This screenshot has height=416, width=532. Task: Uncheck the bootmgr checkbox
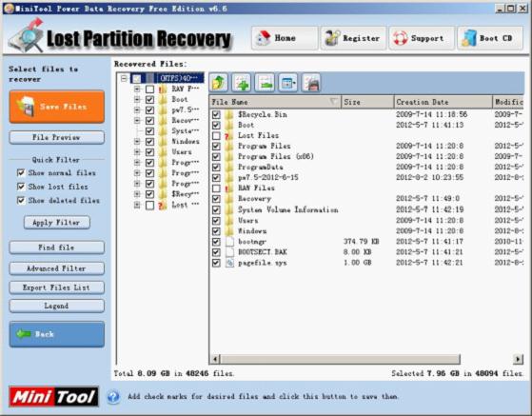(x=216, y=242)
